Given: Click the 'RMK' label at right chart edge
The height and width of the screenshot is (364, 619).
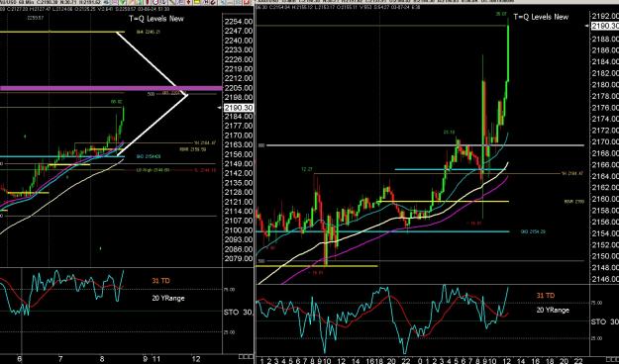Looking at the screenshot, I should pos(574,201).
